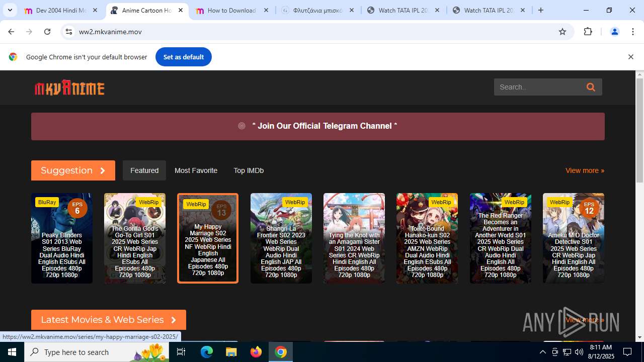Screen dimensions: 644x362
Task: Click EPS 13 badge on My Happy Marriage
Action: (x=221, y=210)
